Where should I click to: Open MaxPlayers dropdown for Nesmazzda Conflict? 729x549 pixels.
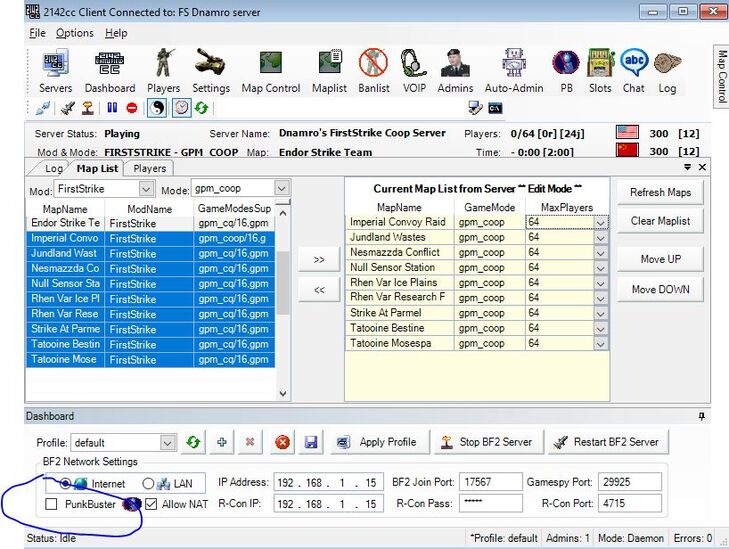coord(601,253)
